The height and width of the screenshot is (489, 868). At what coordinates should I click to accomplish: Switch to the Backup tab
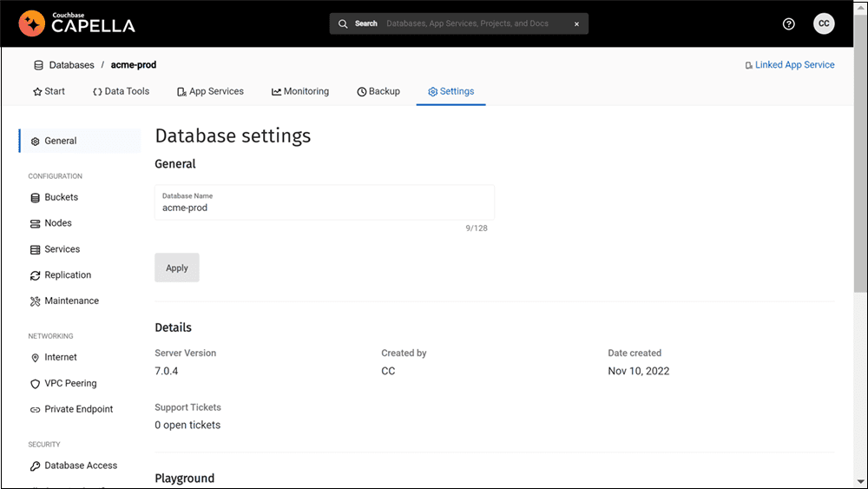378,91
